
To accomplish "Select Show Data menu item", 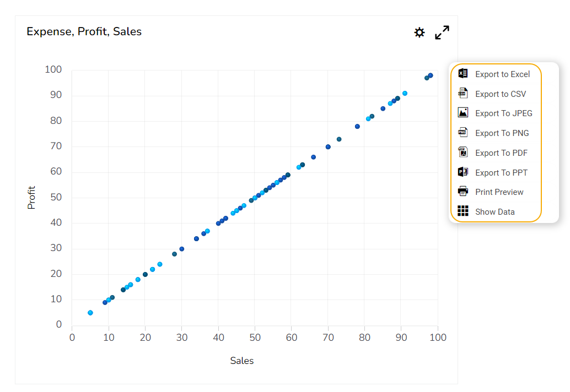I will coord(495,212).
